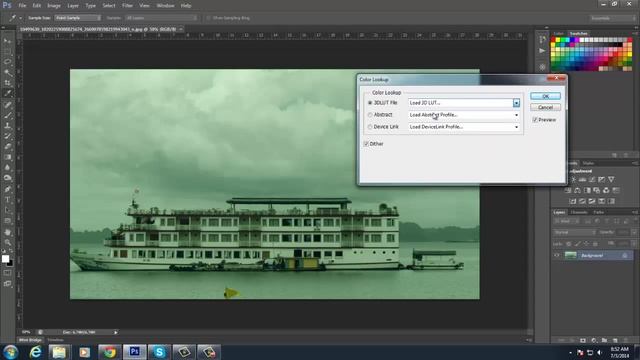The width and height of the screenshot is (640, 360).
Task: Select the Zoom tool
Action: [x=7, y=243]
